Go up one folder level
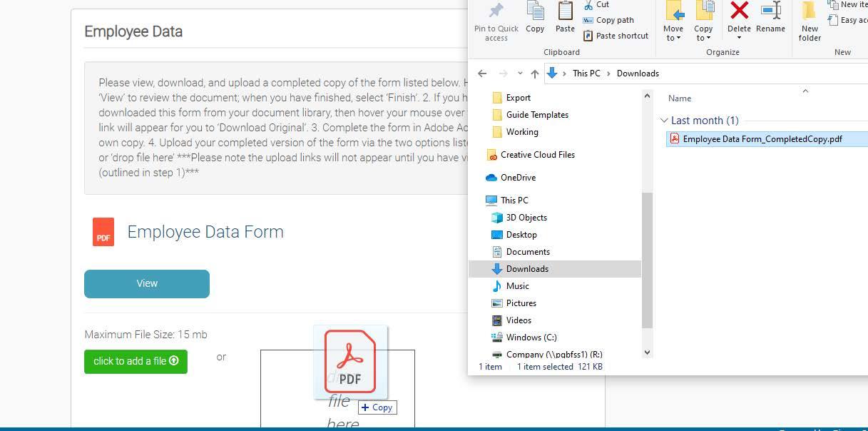Image resolution: width=868 pixels, height=431 pixels. (535, 73)
